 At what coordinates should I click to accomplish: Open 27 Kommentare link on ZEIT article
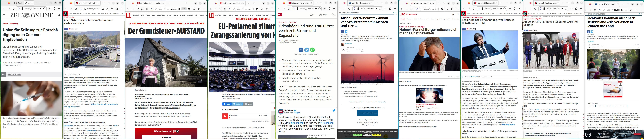(x=9, y=65)
